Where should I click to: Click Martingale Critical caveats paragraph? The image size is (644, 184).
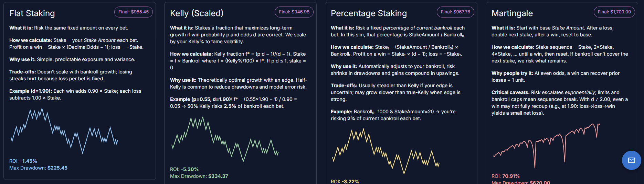(x=559, y=103)
